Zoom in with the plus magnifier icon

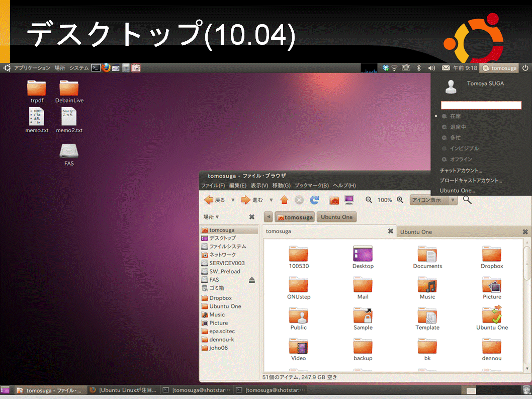400,200
